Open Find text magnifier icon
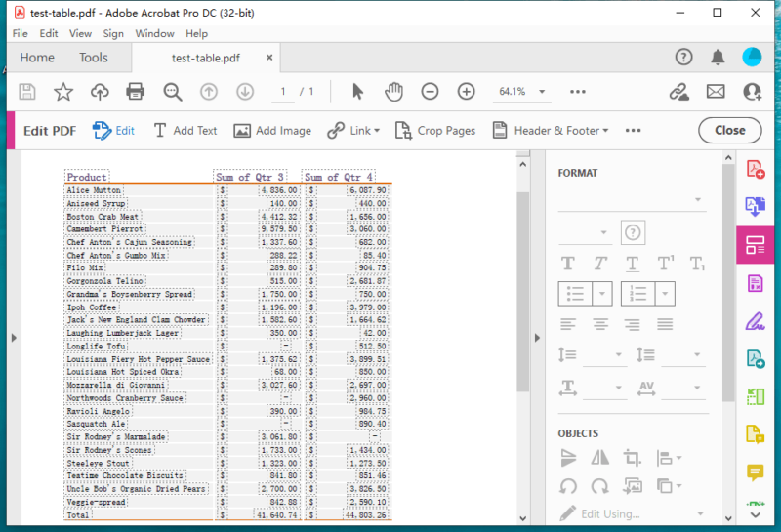The height and width of the screenshot is (532, 781). click(173, 92)
